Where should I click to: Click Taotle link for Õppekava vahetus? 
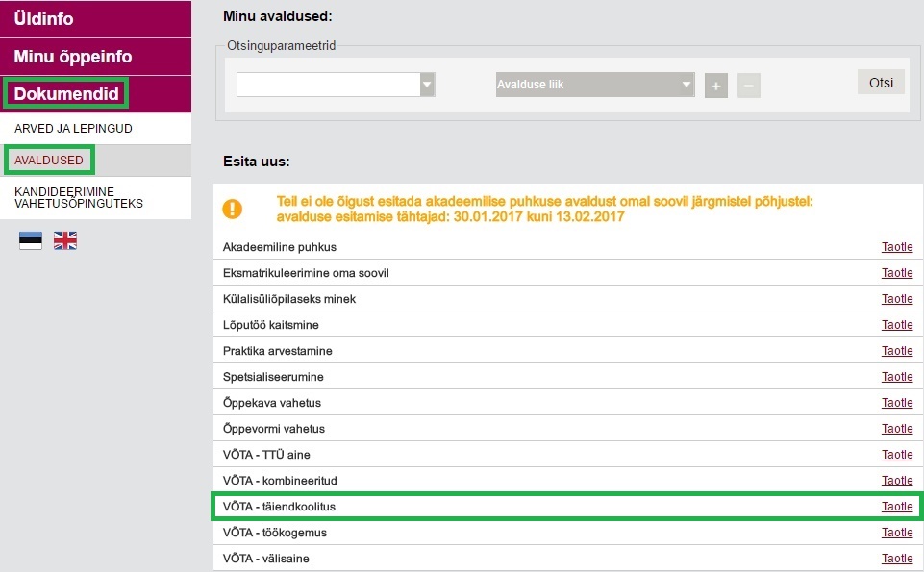pyautogui.click(x=897, y=403)
